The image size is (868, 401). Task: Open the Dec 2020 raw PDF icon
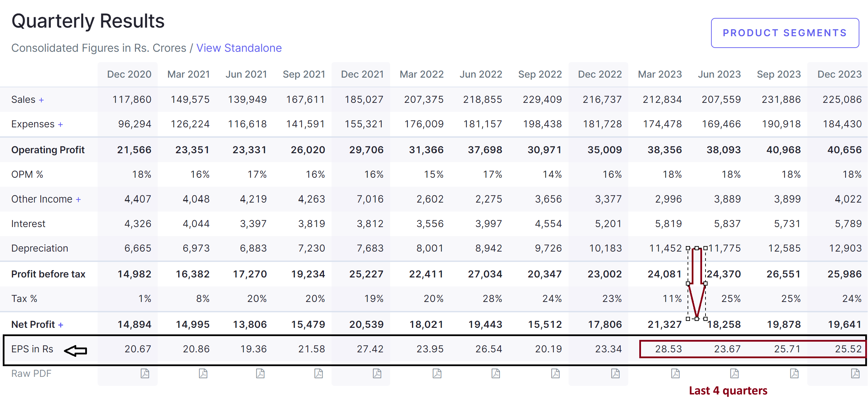(145, 373)
